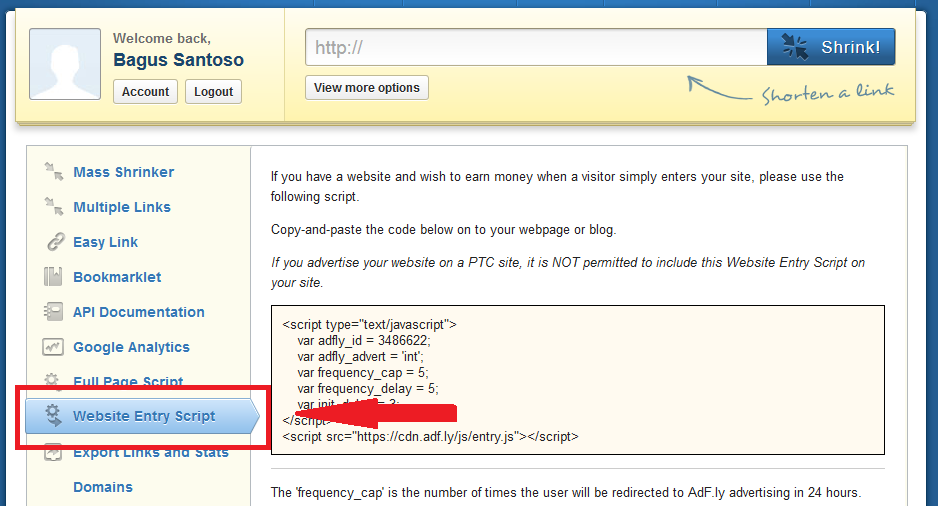Go to the Easy Link page
938x506 pixels.
(105, 242)
